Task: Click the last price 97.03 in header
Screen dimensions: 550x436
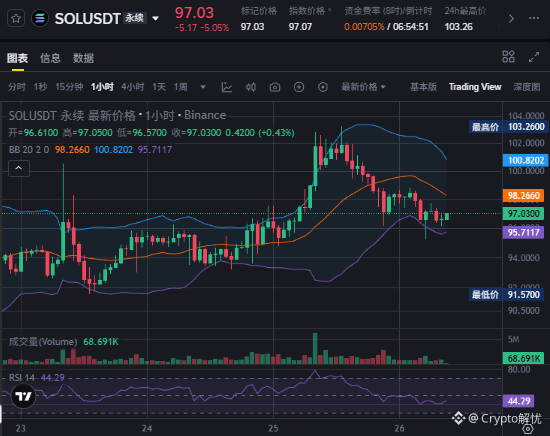Action: (194, 13)
